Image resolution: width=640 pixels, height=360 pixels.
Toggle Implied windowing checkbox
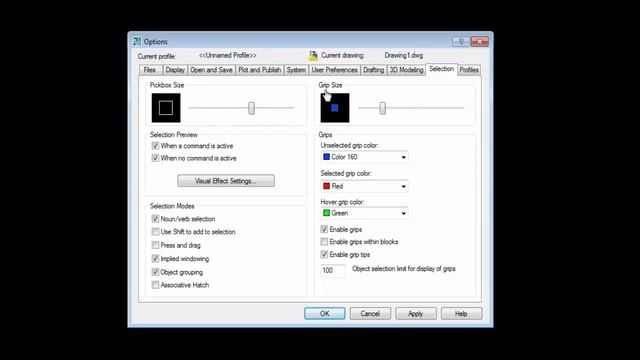[x=155, y=258]
